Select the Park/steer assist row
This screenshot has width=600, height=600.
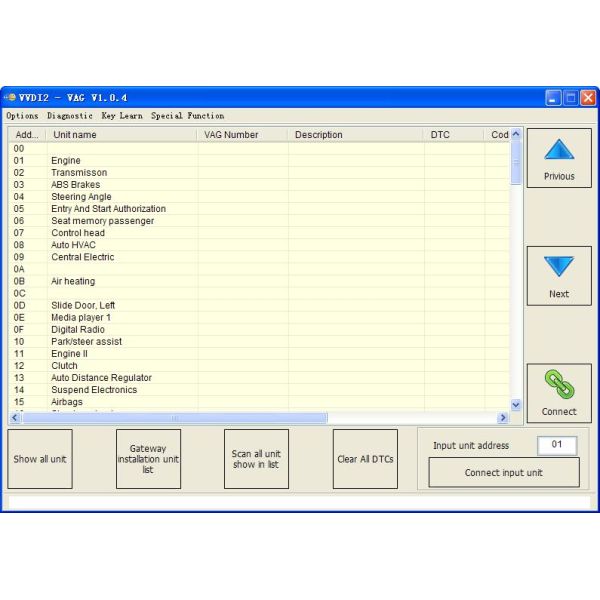tap(259, 341)
